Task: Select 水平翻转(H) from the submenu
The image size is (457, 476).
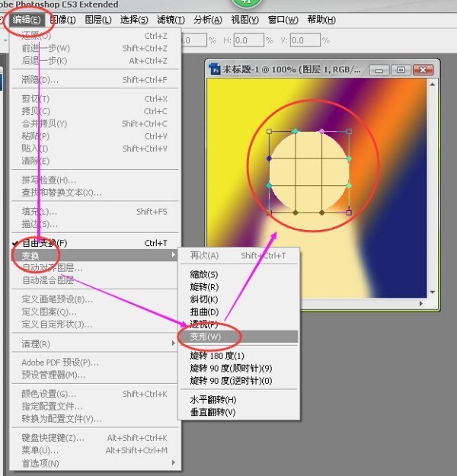Action: (x=213, y=399)
